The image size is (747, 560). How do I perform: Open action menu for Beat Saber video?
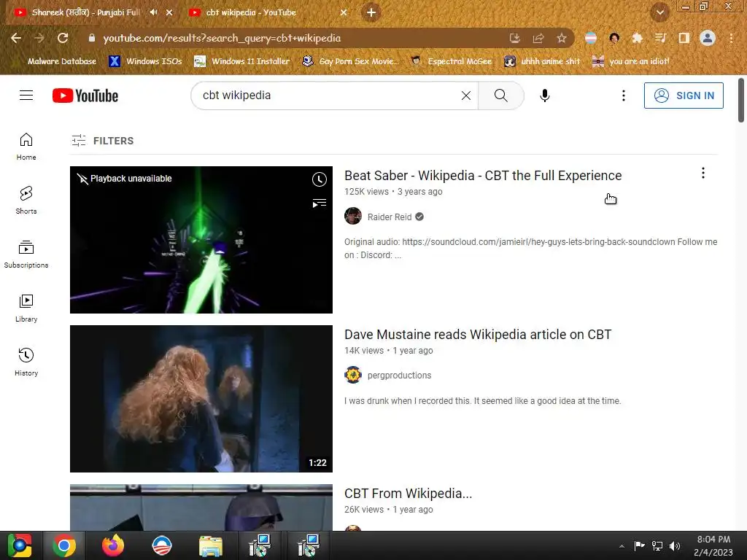click(703, 173)
